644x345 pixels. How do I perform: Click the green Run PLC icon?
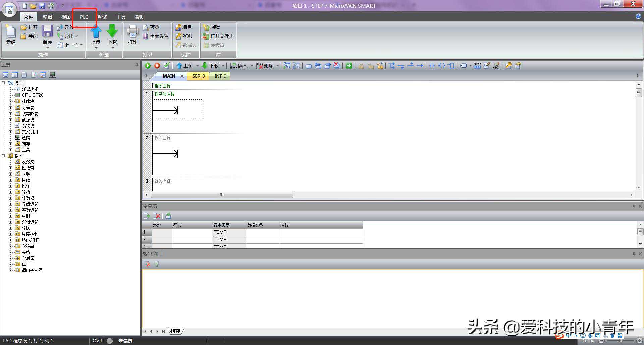[148, 66]
